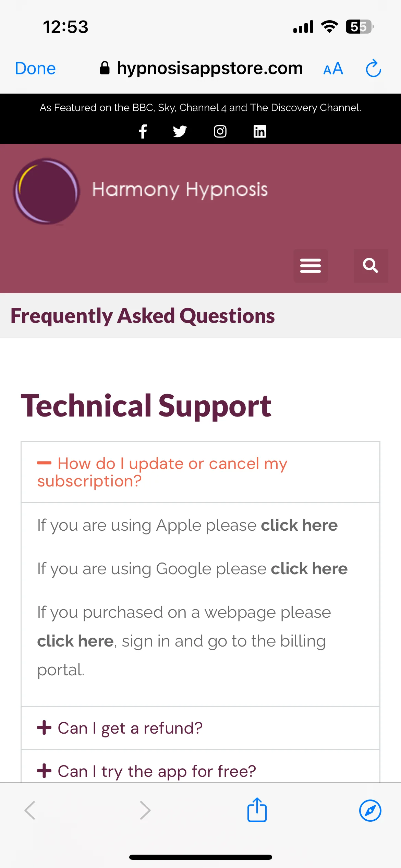The image size is (401, 868).
Task: Open the LinkedIn icon
Action: 260,131
